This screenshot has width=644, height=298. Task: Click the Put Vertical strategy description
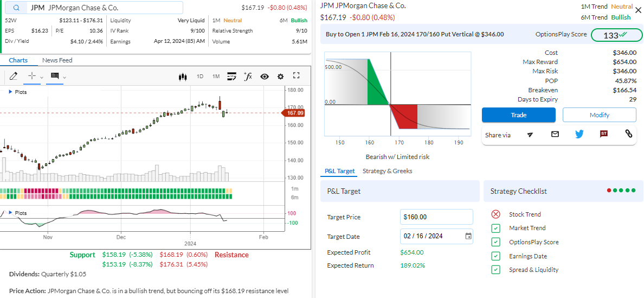[x=415, y=35]
